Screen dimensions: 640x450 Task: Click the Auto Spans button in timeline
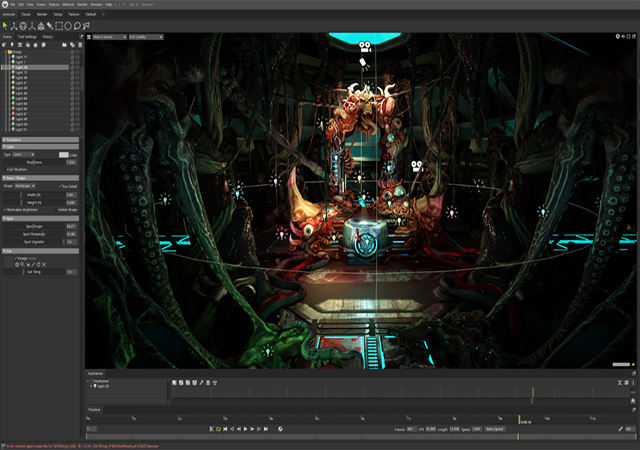pos(494,429)
